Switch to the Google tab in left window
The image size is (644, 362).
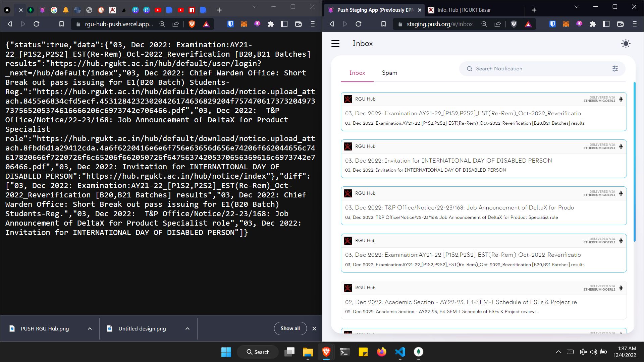coord(54,10)
